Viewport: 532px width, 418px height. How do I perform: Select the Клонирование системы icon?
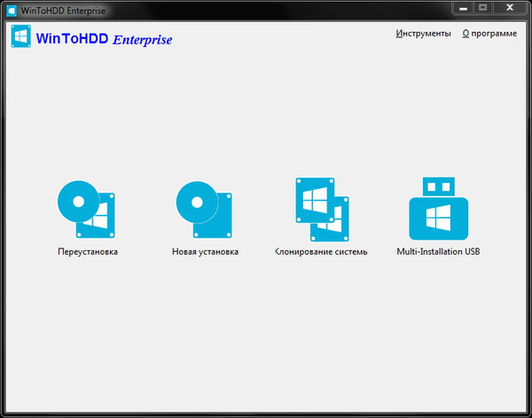pyautogui.click(x=320, y=209)
